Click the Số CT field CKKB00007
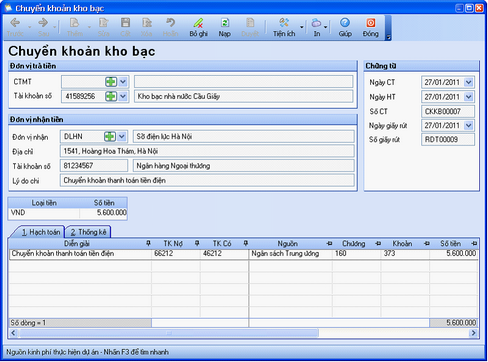This screenshot has height=362, width=488. (x=448, y=111)
